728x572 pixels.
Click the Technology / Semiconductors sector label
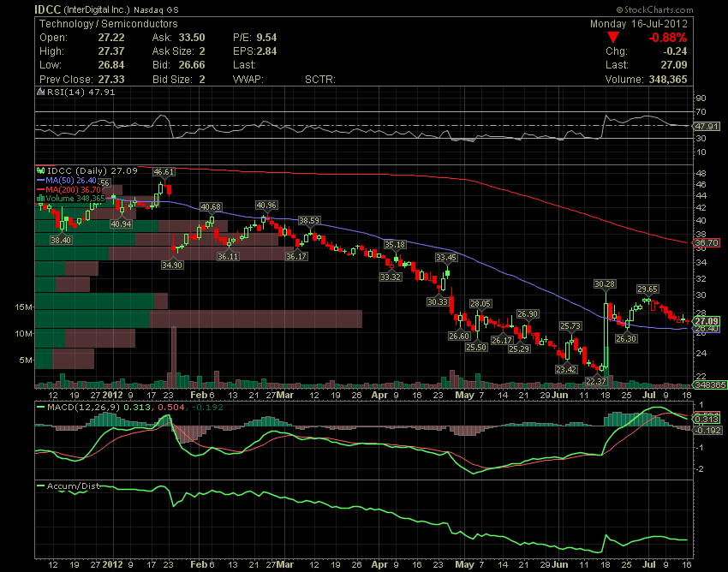[108, 24]
